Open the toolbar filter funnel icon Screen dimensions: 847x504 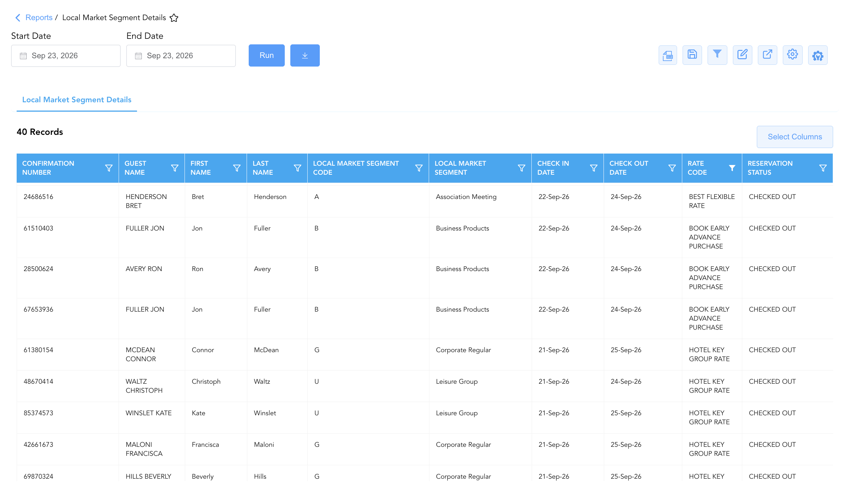tap(717, 55)
